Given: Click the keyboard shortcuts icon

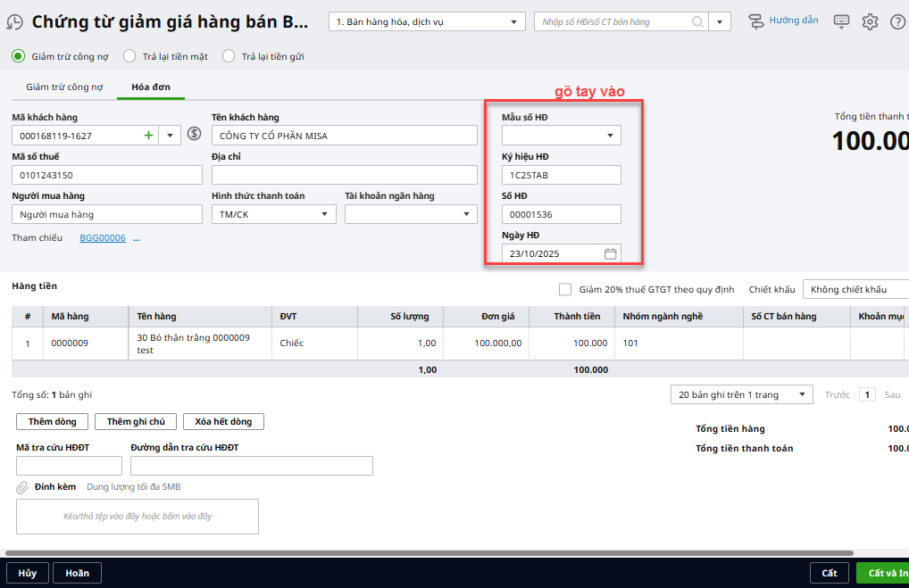Looking at the screenshot, I should click(841, 21).
